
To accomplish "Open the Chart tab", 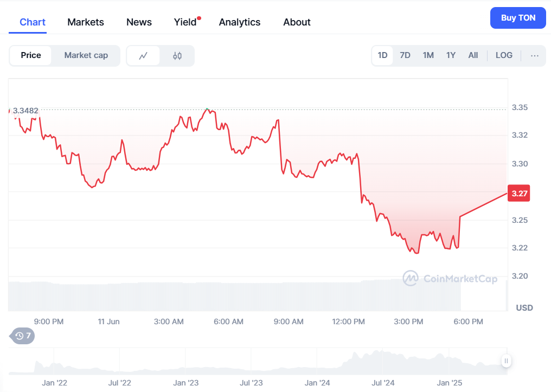I will [x=33, y=22].
